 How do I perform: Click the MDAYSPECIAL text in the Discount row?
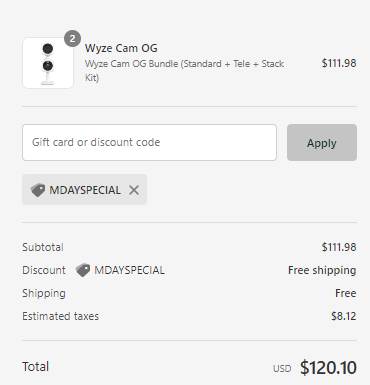click(x=129, y=270)
